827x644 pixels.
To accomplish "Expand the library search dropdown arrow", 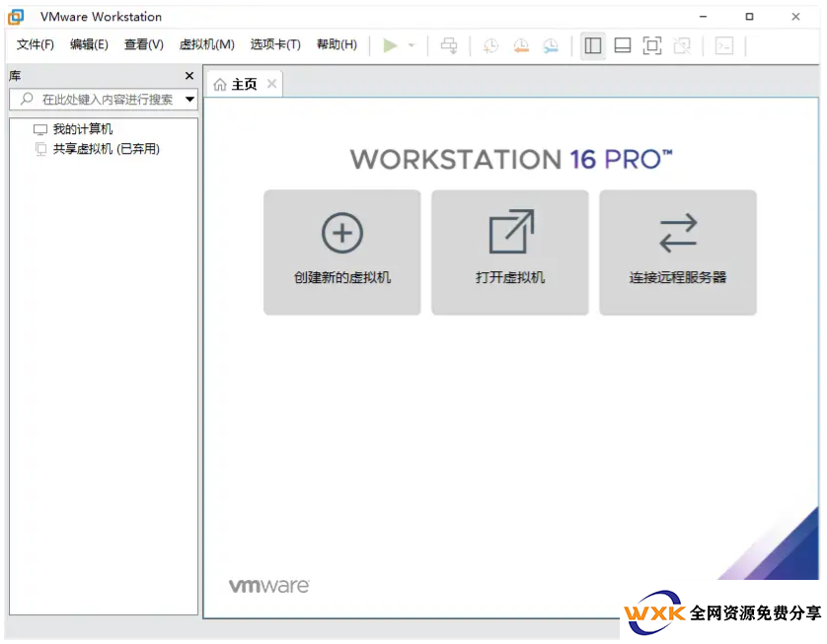I will [x=189, y=99].
